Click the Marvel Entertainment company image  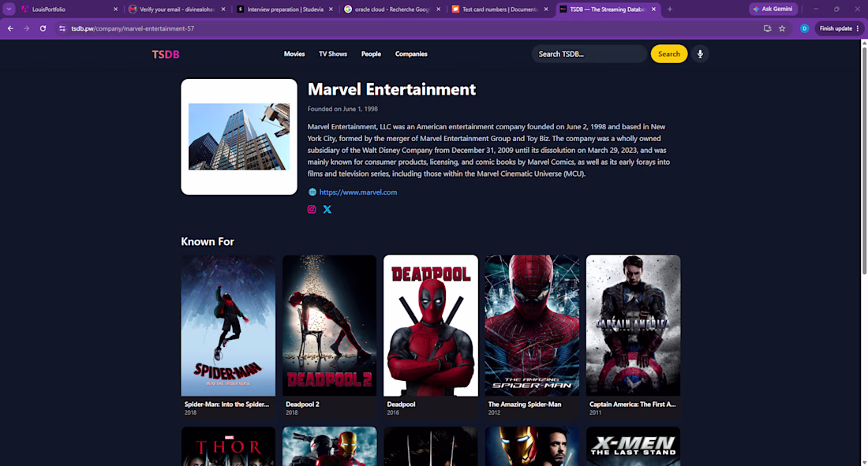pos(239,136)
